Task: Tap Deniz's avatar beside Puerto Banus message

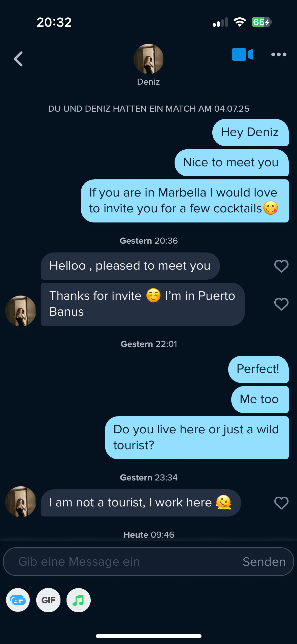Action: 21,311
